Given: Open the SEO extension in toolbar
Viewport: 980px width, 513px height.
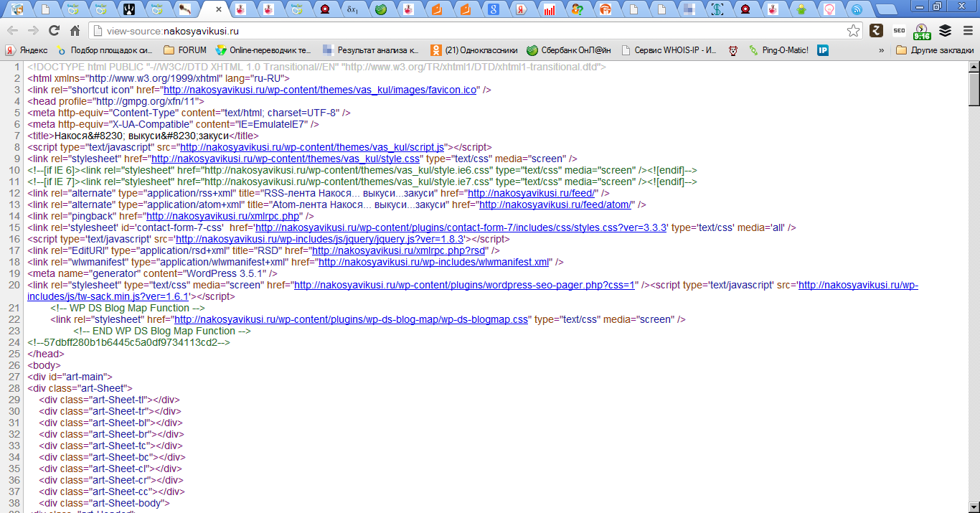Looking at the screenshot, I should click(x=899, y=31).
